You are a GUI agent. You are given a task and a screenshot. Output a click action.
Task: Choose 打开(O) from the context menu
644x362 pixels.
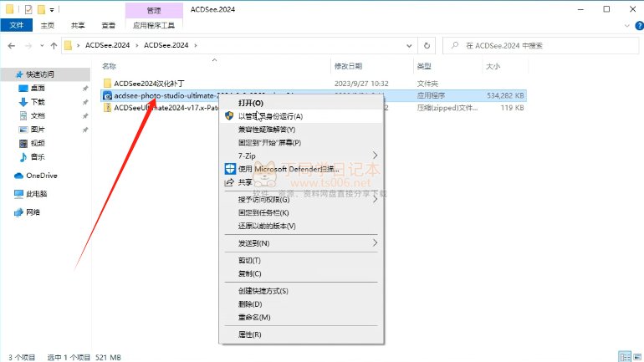(301, 103)
